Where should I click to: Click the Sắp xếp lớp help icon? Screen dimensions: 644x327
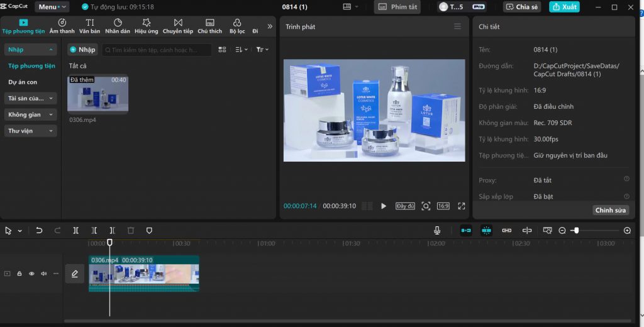click(626, 196)
